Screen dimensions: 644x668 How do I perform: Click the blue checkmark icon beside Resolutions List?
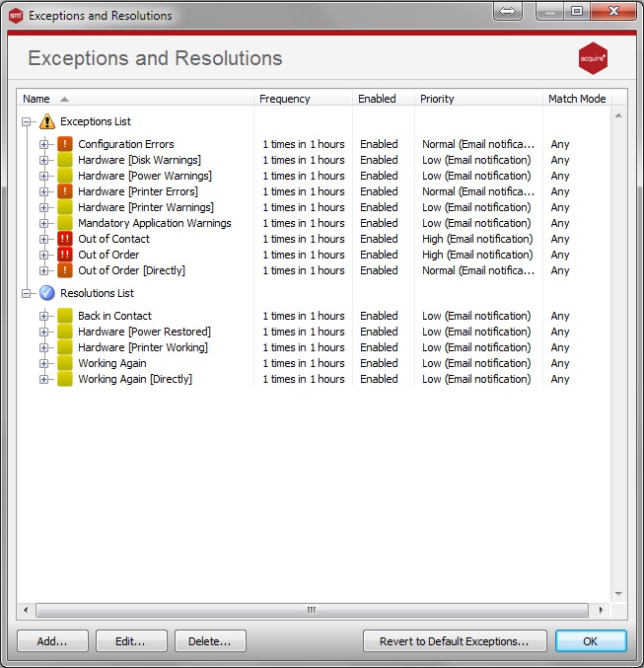[x=47, y=293]
